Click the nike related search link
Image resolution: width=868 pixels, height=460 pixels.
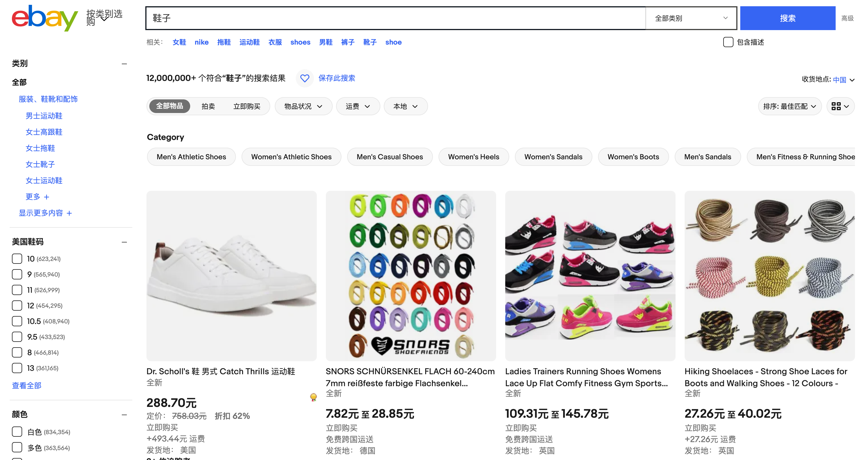[202, 42]
